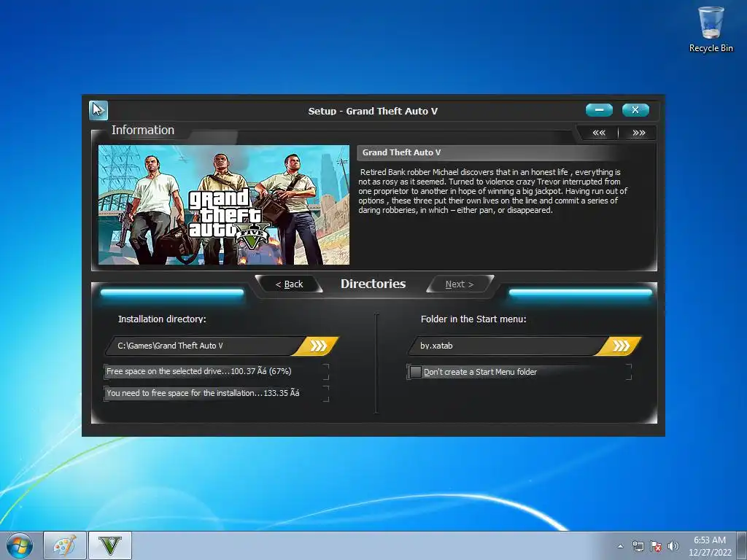Click the Free space on selected drive text
Screen dimensions: 747x560
199,371
